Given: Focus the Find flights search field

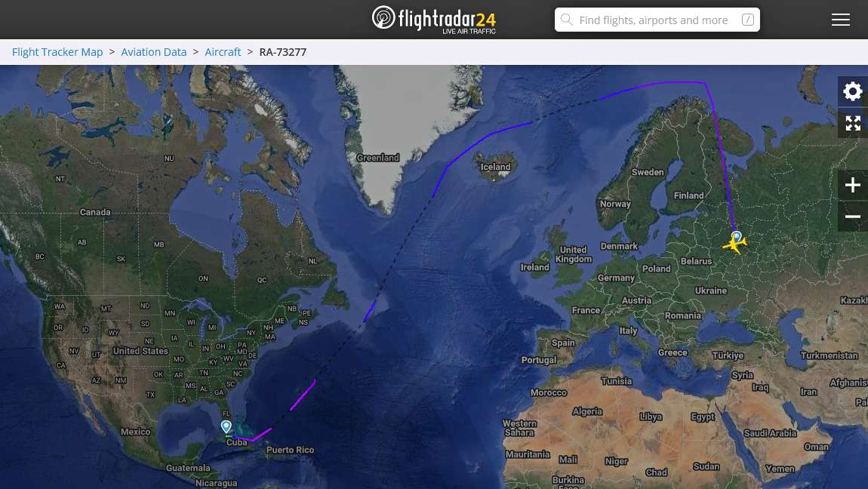Looking at the screenshot, I should click(x=657, y=20).
